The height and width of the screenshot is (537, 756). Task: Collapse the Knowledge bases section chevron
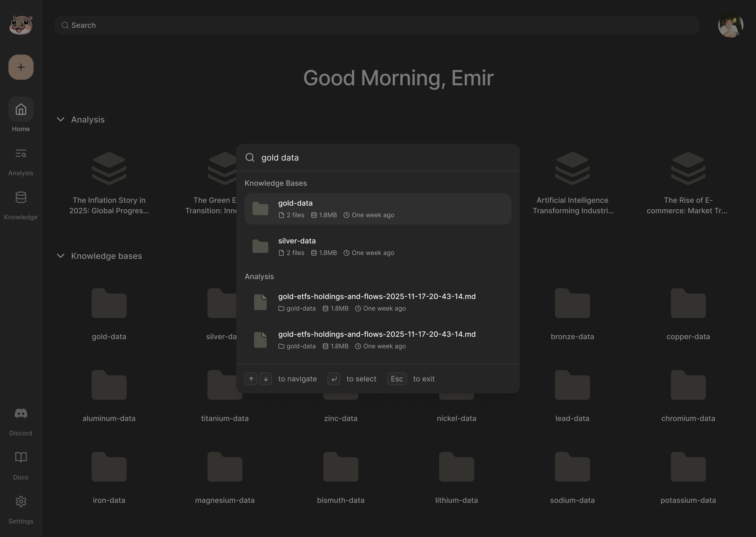pyautogui.click(x=61, y=256)
